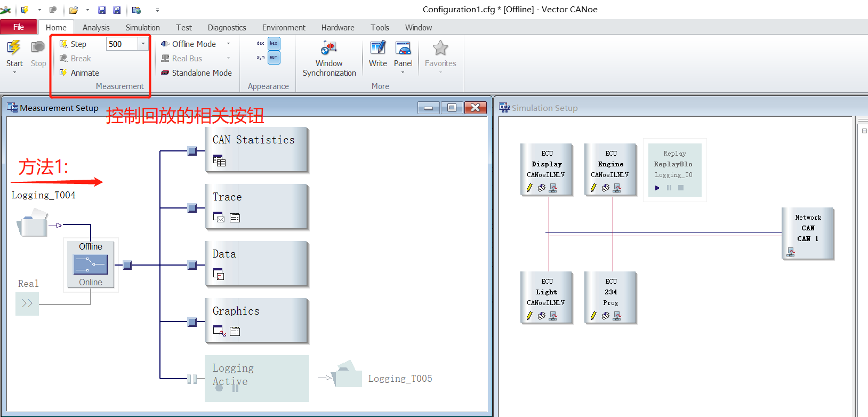Click the Logging_T005 output file icon

[348, 374]
